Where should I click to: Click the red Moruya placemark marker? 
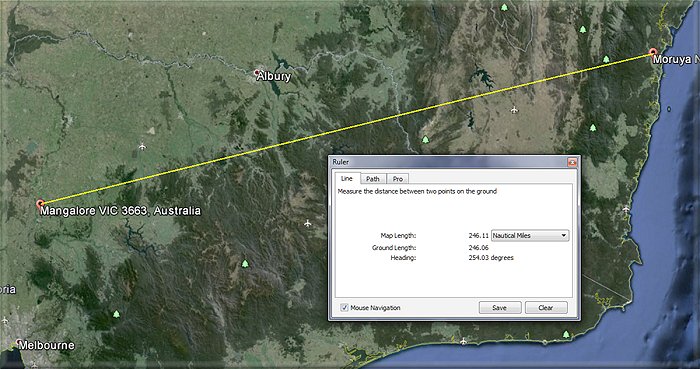[654, 52]
